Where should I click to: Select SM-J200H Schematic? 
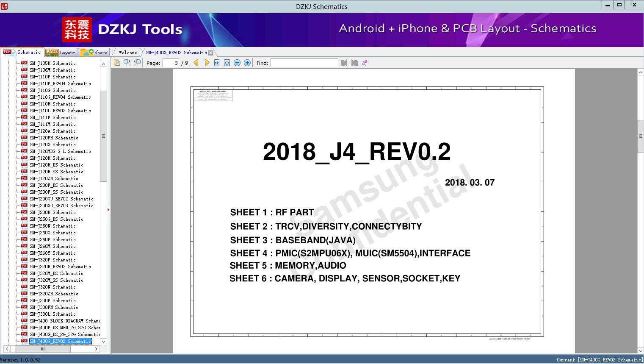click(x=53, y=212)
